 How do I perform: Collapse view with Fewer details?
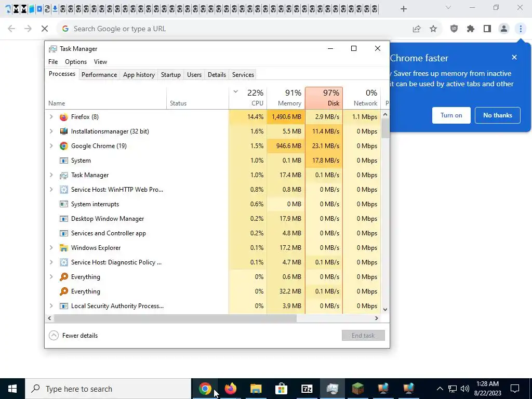coord(73,336)
